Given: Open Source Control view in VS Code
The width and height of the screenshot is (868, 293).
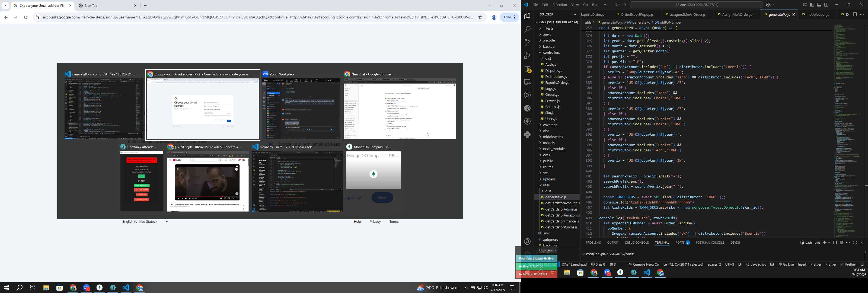Looking at the screenshot, I should (x=527, y=43).
